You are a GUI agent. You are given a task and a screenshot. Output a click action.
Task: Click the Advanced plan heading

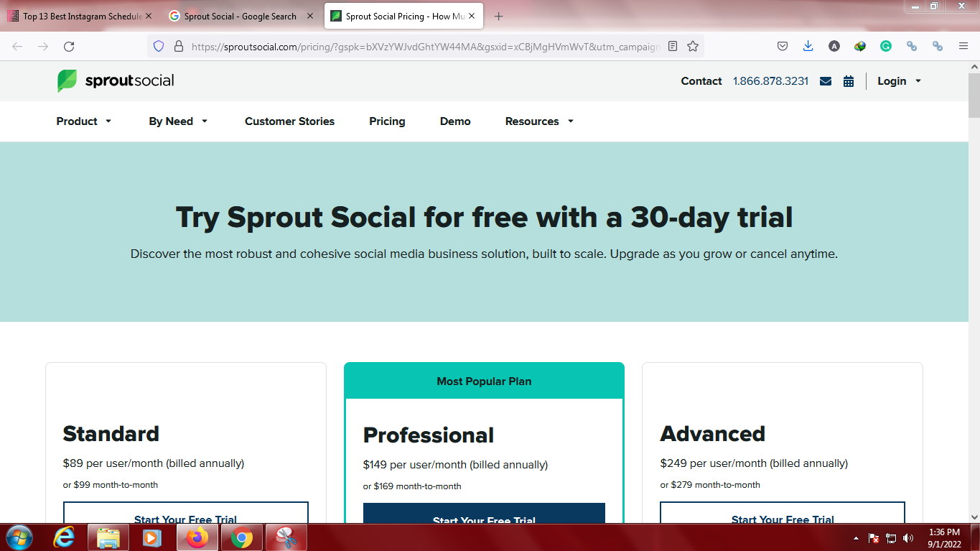tap(713, 434)
